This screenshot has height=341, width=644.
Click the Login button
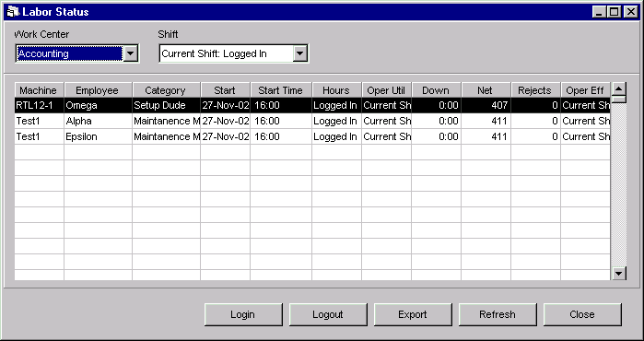coord(243,314)
